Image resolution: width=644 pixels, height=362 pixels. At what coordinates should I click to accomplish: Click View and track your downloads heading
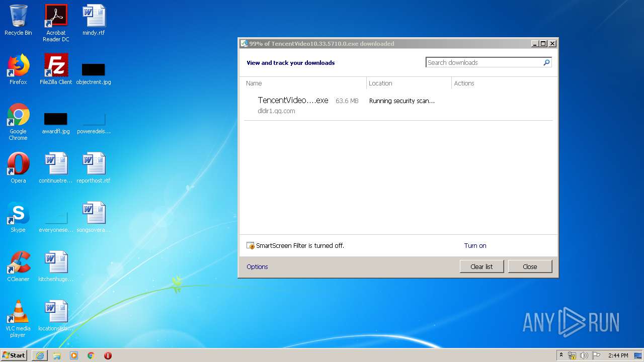[x=290, y=63]
